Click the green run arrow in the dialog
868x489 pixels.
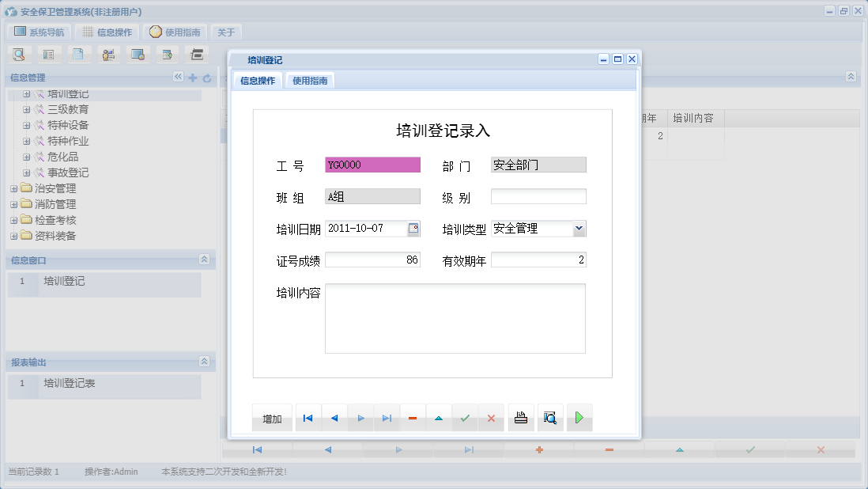point(579,418)
